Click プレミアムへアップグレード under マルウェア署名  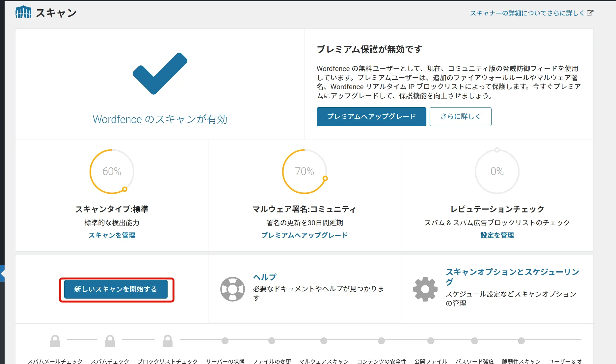point(304,235)
